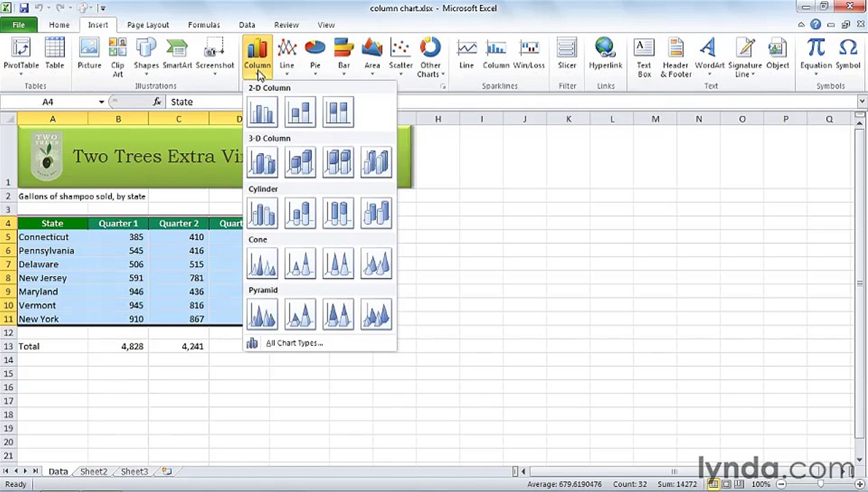Open the Pie chart gallery
The height and width of the screenshot is (492, 868).
click(x=315, y=57)
